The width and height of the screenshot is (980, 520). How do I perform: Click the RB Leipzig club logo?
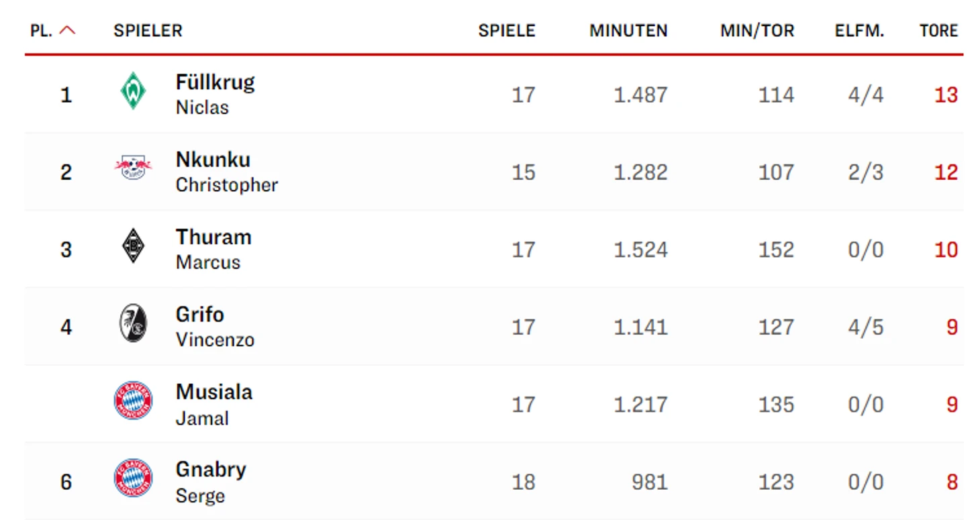point(133,168)
